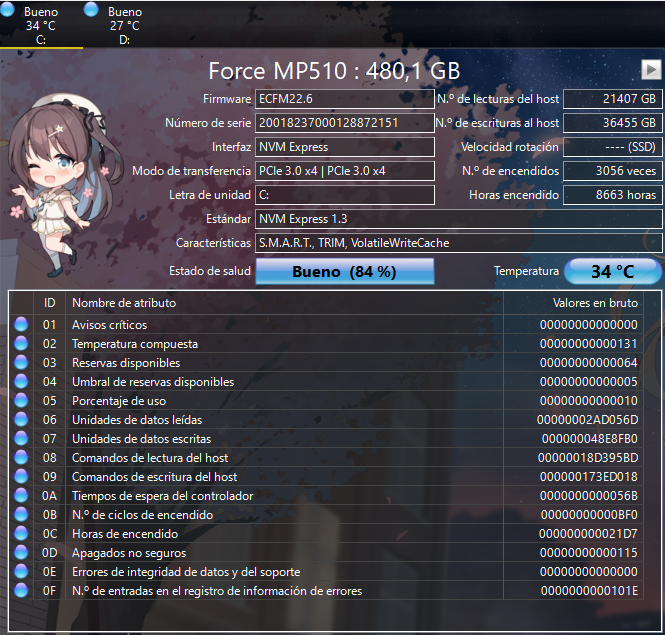Click the Características field with TRIM
Viewport: 665px width, 635px height.
[x=458, y=243]
